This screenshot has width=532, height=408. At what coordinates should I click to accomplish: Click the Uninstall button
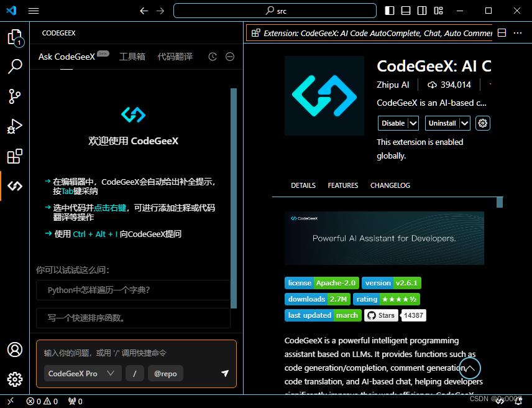coord(442,123)
